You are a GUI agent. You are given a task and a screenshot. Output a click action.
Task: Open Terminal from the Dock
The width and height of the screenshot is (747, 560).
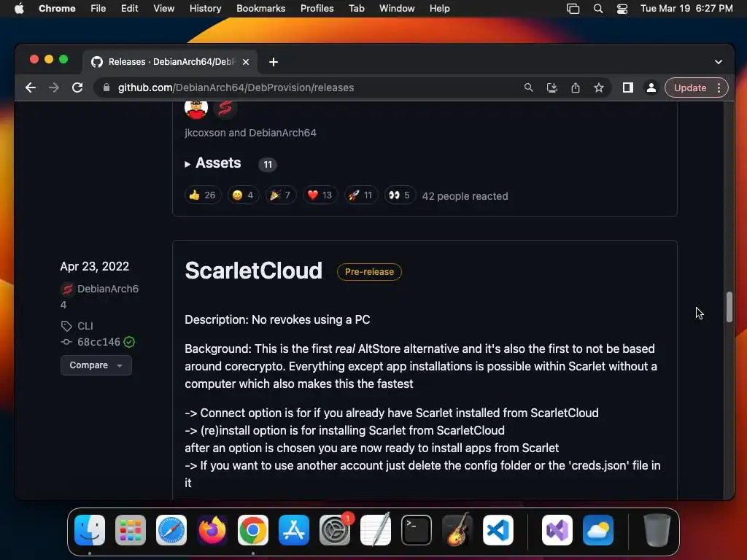coord(417,530)
